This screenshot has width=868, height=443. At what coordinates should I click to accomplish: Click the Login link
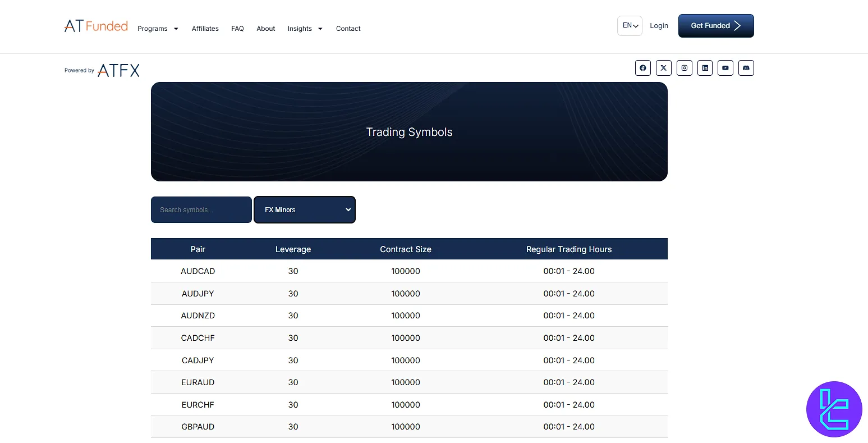click(x=659, y=26)
